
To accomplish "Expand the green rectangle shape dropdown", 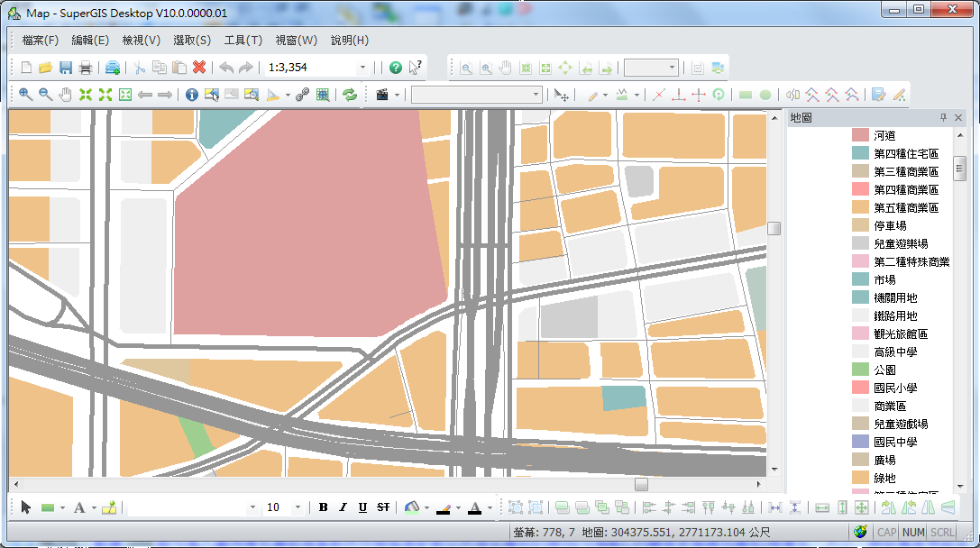I will point(62,508).
